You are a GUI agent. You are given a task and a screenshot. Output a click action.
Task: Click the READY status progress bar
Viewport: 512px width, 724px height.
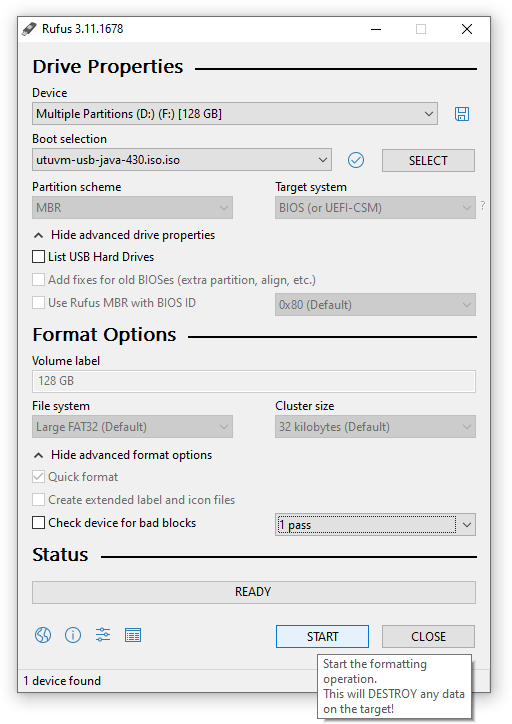[253, 592]
